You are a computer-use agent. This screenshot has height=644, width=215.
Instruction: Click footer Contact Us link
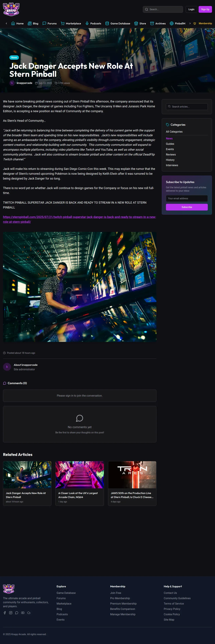(x=170, y=593)
